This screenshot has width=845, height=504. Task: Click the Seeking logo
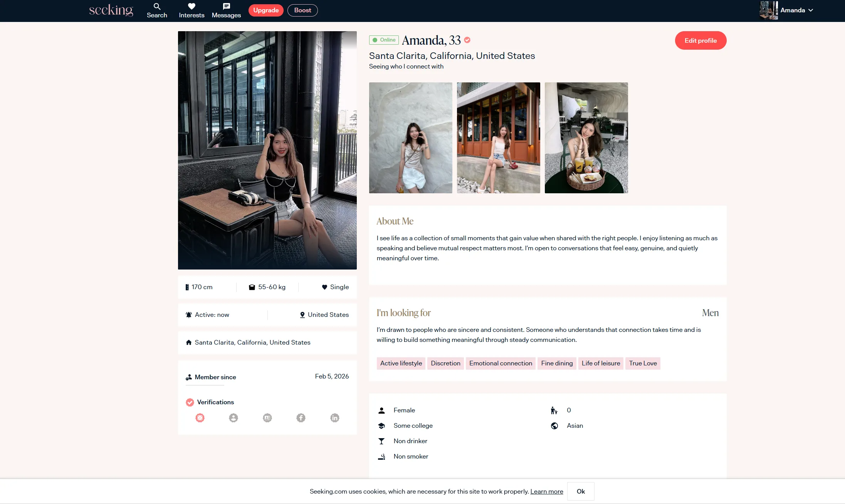pyautogui.click(x=111, y=10)
